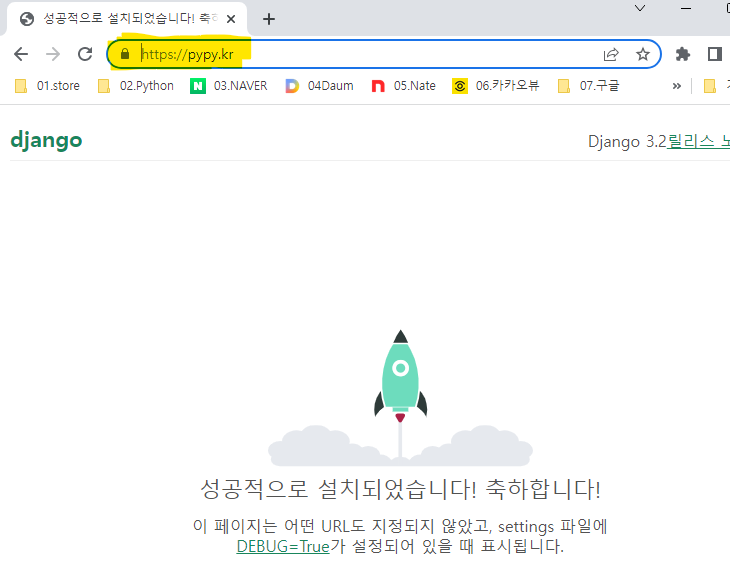Open the 07.구글 bookmark folder
This screenshot has width=730, height=571.
tap(589, 86)
